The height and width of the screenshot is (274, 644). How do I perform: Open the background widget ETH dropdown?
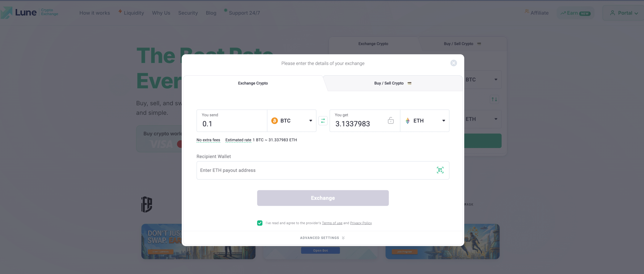pos(482,119)
